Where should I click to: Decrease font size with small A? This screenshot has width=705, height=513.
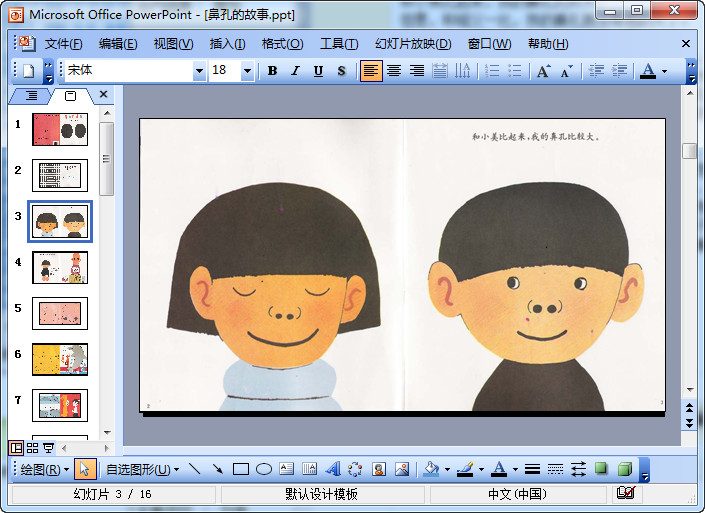coord(567,71)
